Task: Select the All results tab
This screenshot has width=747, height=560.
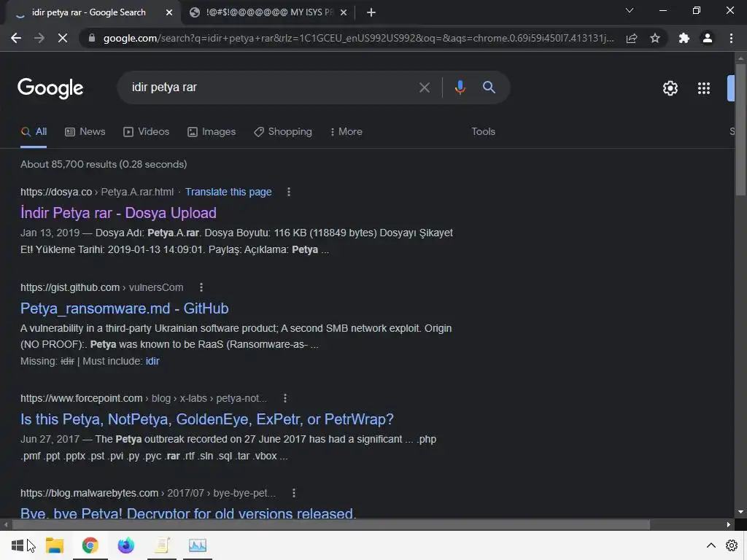Action: (34, 132)
